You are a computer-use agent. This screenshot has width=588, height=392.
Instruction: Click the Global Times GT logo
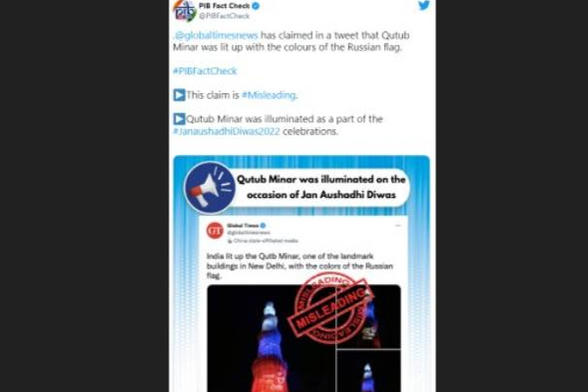pyautogui.click(x=216, y=230)
